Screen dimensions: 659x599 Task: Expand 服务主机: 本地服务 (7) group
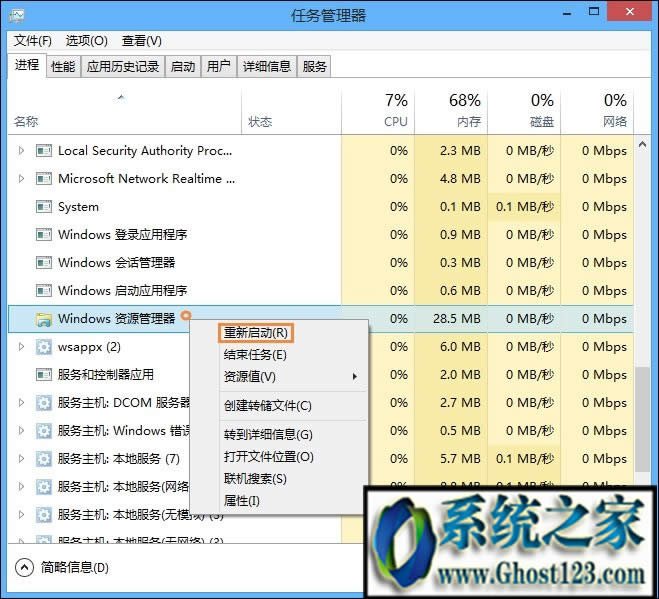tap(22, 459)
